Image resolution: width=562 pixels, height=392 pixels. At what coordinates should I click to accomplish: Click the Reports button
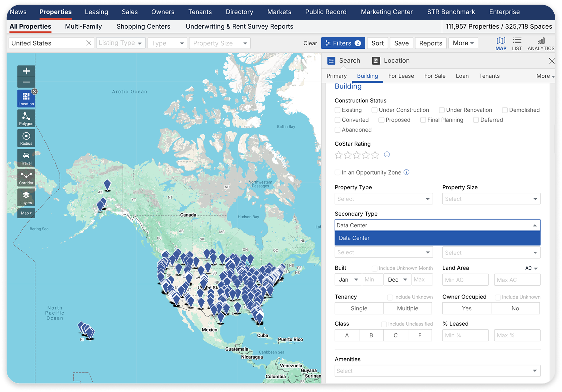[x=431, y=43]
